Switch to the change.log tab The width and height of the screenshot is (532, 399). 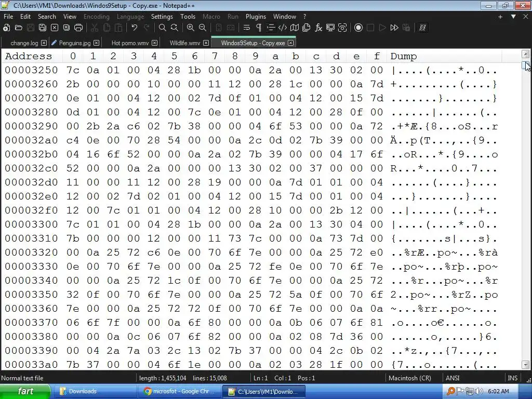(24, 43)
